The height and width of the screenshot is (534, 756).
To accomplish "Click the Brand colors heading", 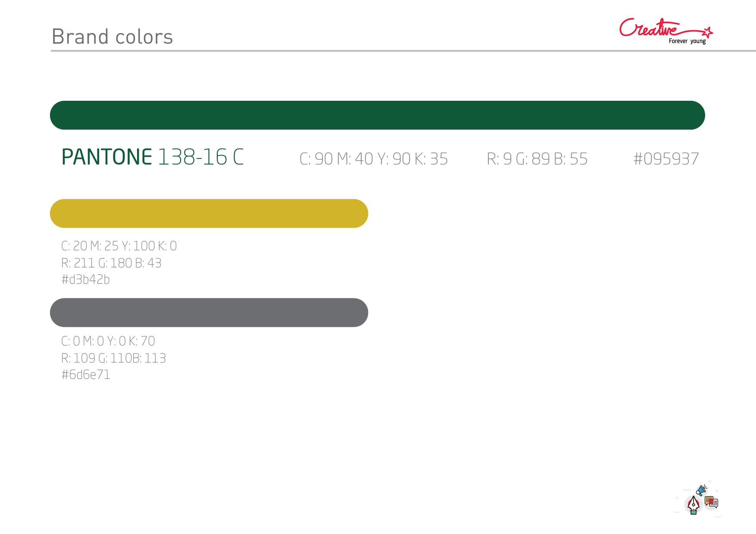I will [x=112, y=37].
